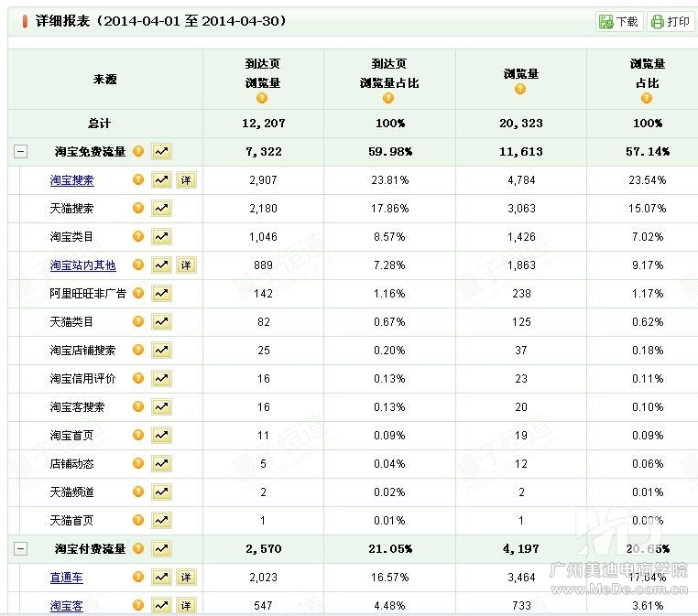Click total 浏览量 value 20,323
698x616 pixels.
(x=521, y=124)
